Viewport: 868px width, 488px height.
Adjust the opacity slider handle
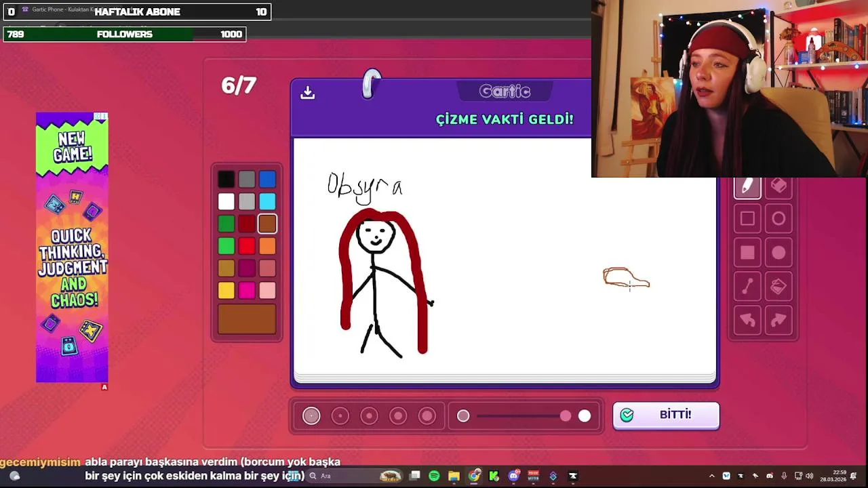click(566, 416)
